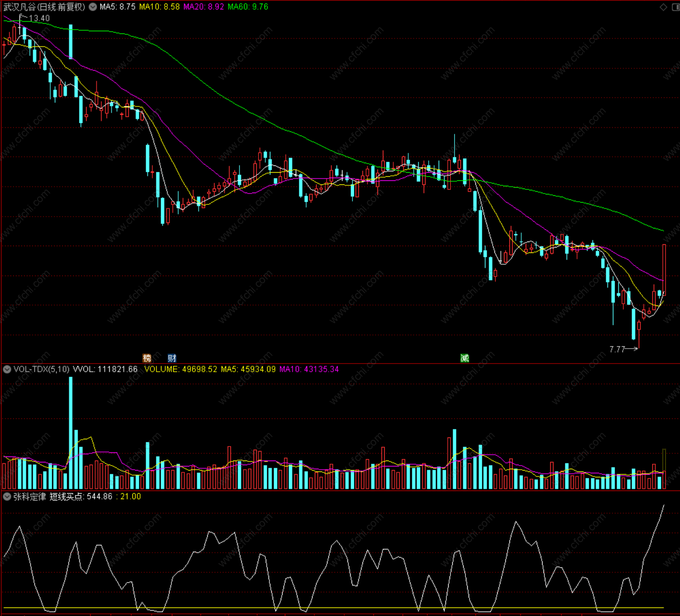Click the VVOL: 111821.66 value
The image size is (680, 616).
[105, 369]
